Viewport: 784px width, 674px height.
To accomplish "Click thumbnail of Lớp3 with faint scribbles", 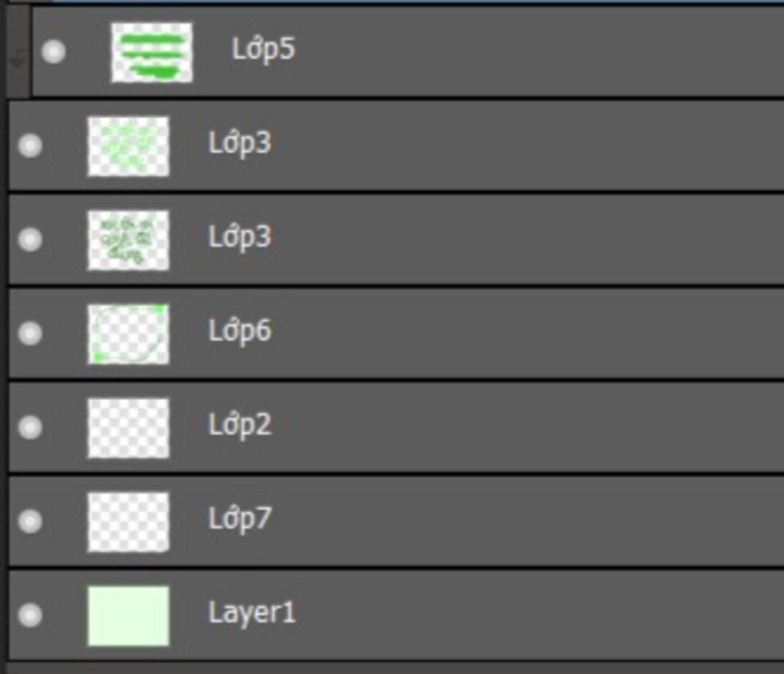I will [129, 146].
